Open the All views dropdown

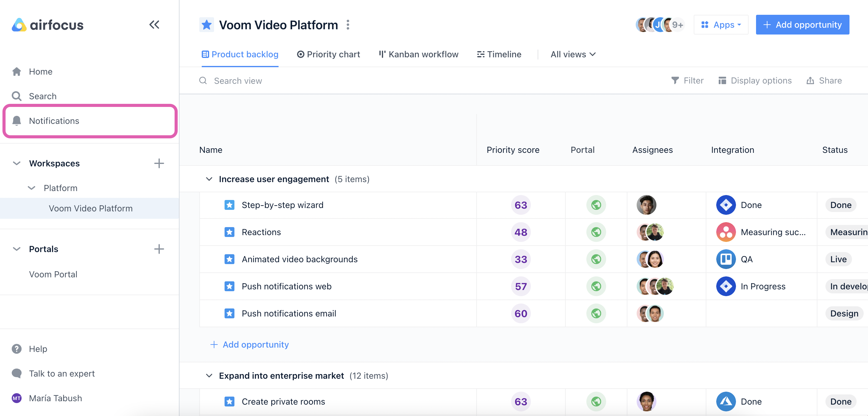click(x=573, y=54)
